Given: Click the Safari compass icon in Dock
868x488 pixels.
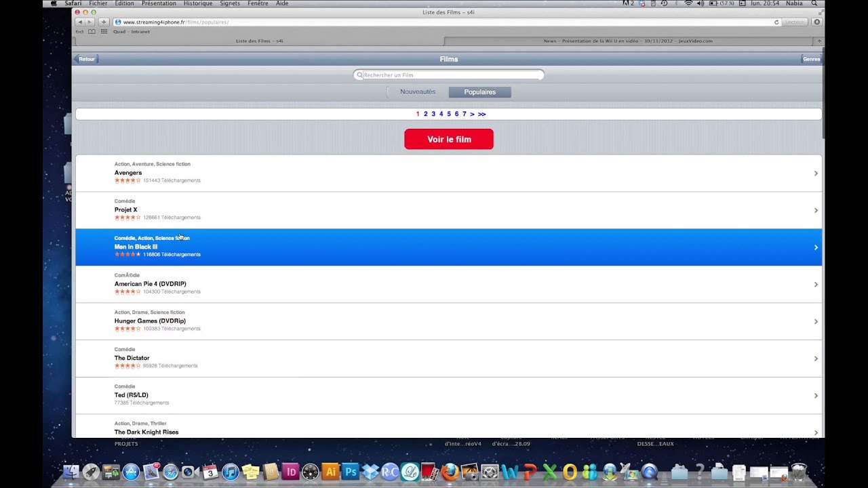Looking at the screenshot, I should coord(171,472).
